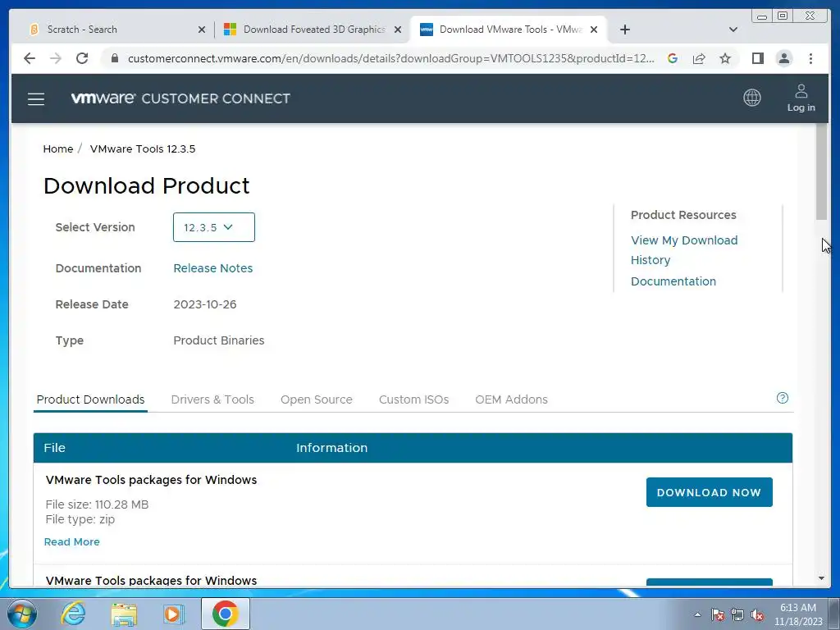Click the Action Center flag icon
This screenshot has height=630, width=840.
click(x=718, y=615)
